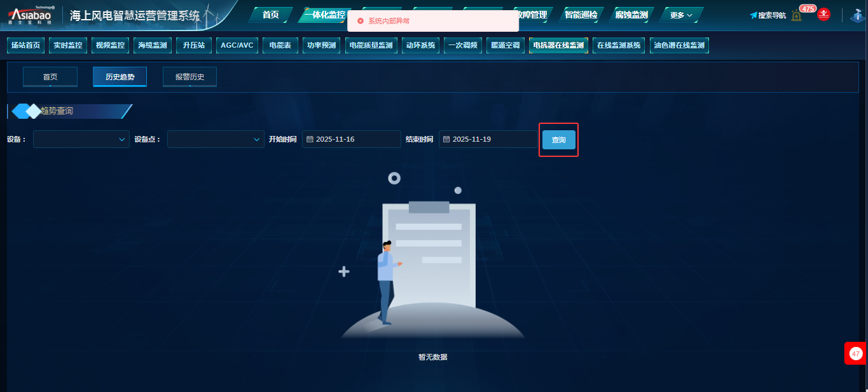The height and width of the screenshot is (392, 868).
Task: Expand the 更多 menu in top navigation
Action: (x=681, y=15)
